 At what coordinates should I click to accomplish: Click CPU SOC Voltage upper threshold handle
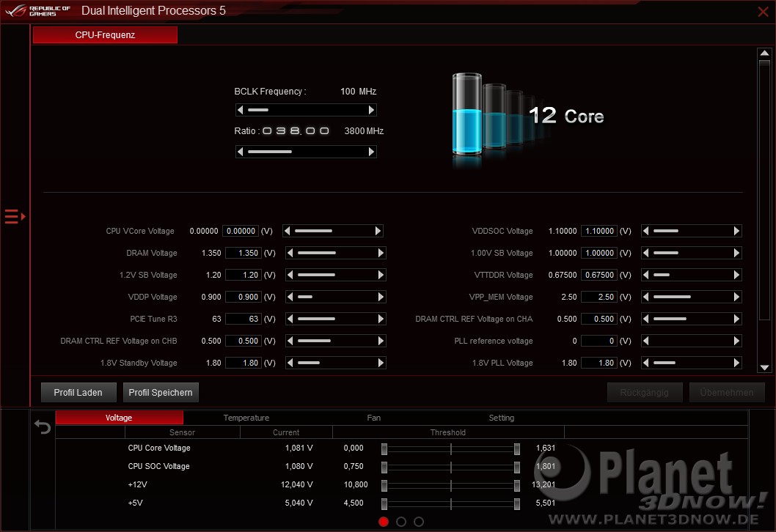516,468
